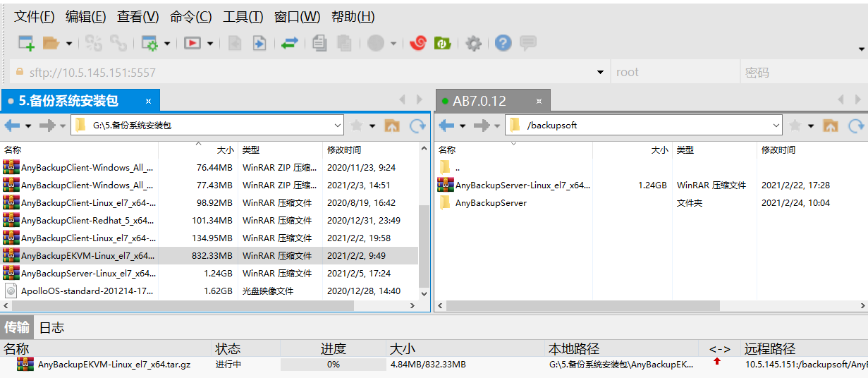Select the ApolloOS-standard-201214 ISO file
868x378 pixels.
point(209,291)
